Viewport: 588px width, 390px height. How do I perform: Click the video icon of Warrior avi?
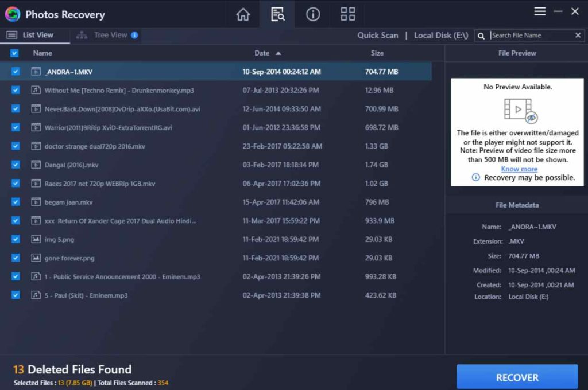(36, 127)
